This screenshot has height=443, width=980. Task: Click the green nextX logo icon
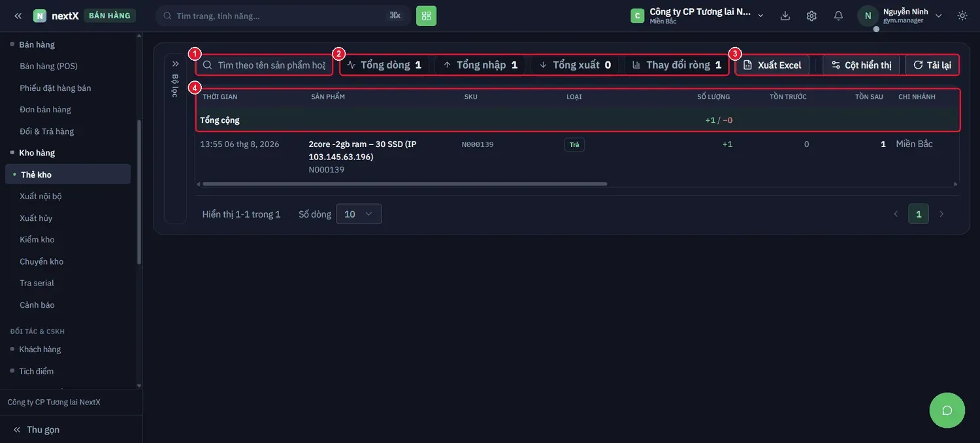(40, 16)
